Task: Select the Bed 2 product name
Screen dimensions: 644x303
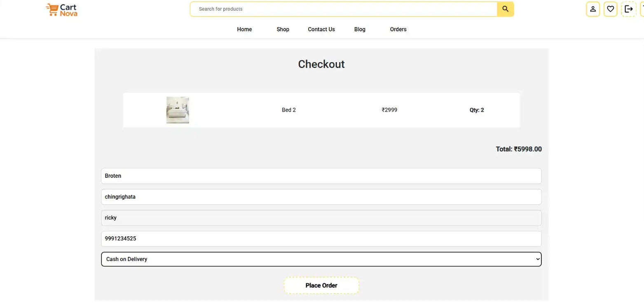Action: (288, 110)
